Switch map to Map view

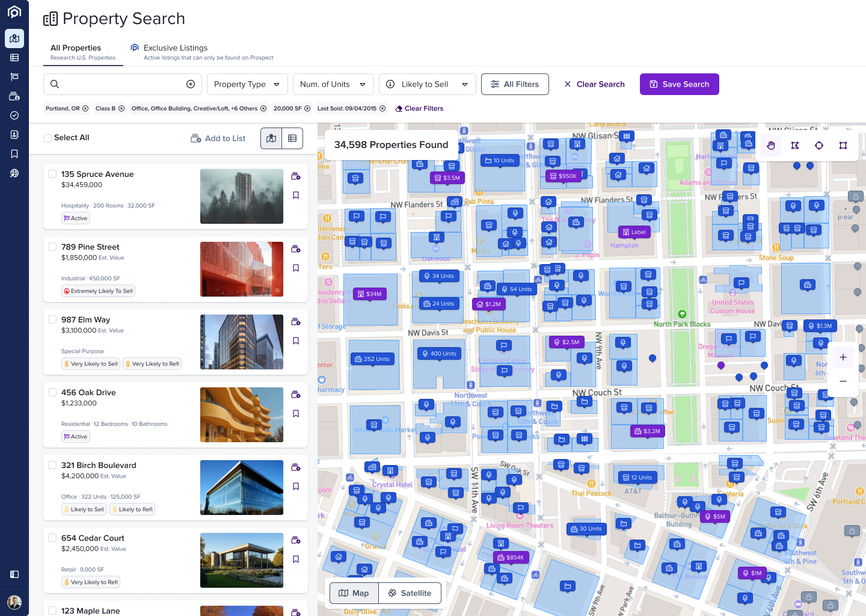[x=354, y=593]
